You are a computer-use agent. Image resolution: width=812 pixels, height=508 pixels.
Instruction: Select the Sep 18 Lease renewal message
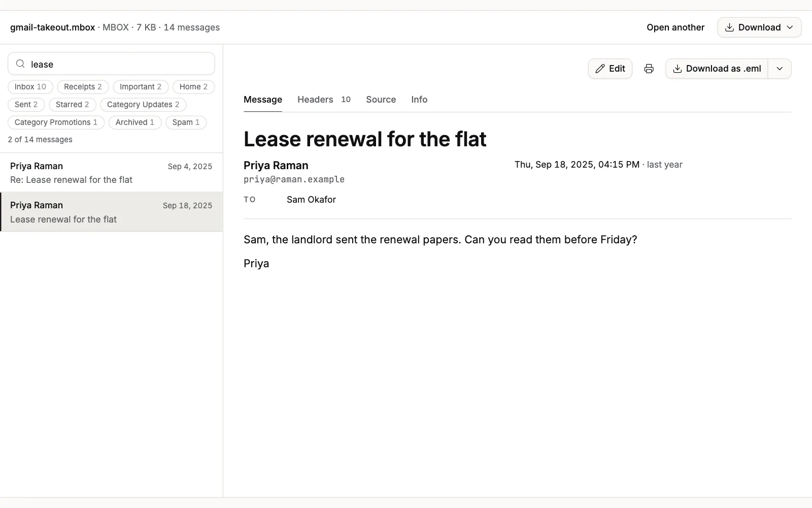pos(111,212)
